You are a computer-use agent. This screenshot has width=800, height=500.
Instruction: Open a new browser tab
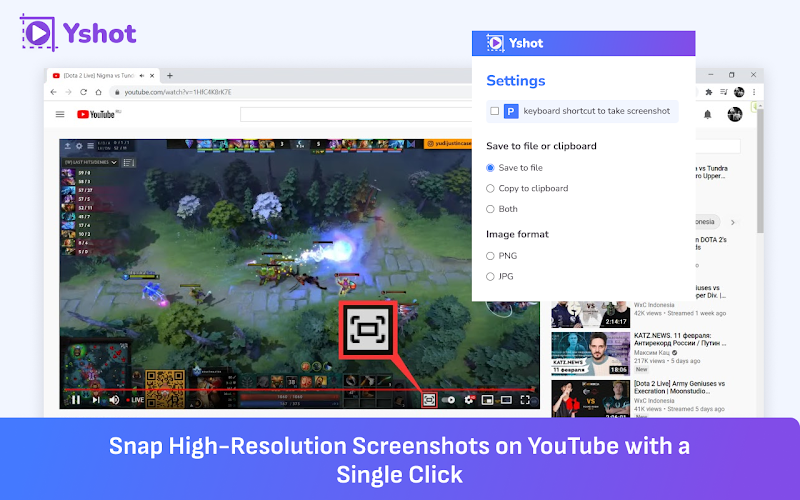[170, 76]
